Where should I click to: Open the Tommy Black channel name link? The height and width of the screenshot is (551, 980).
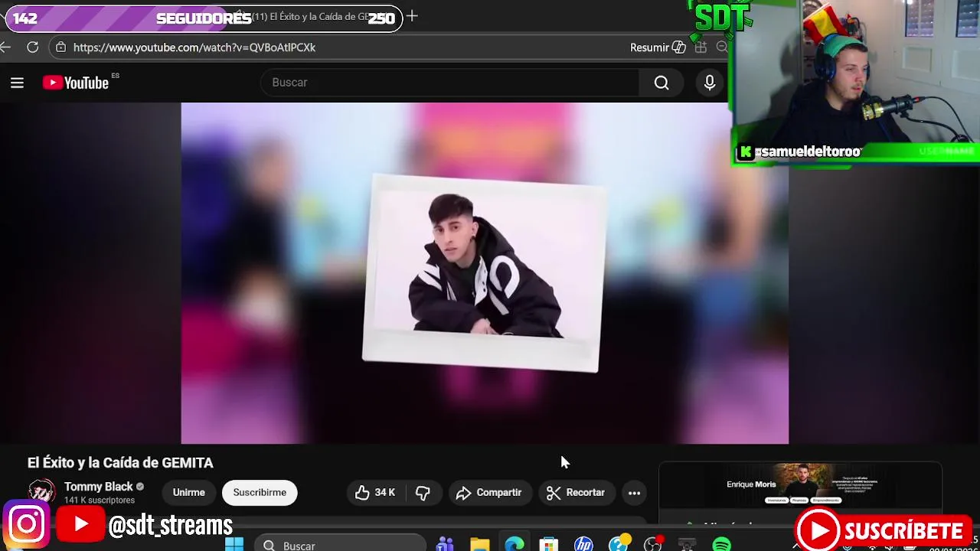click(x=98, y=487)
